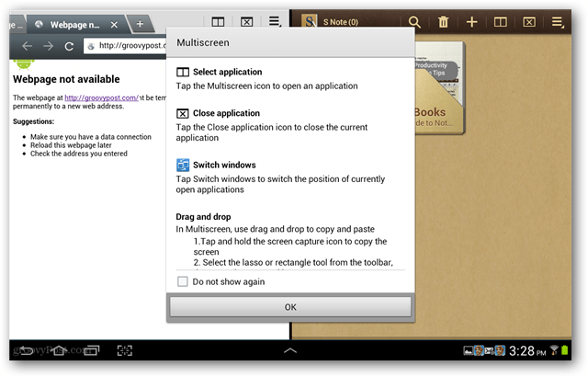Screen dimensions: 588x377
Task: Tap the S Note Close application icon
Action: (x=529, y=22)
